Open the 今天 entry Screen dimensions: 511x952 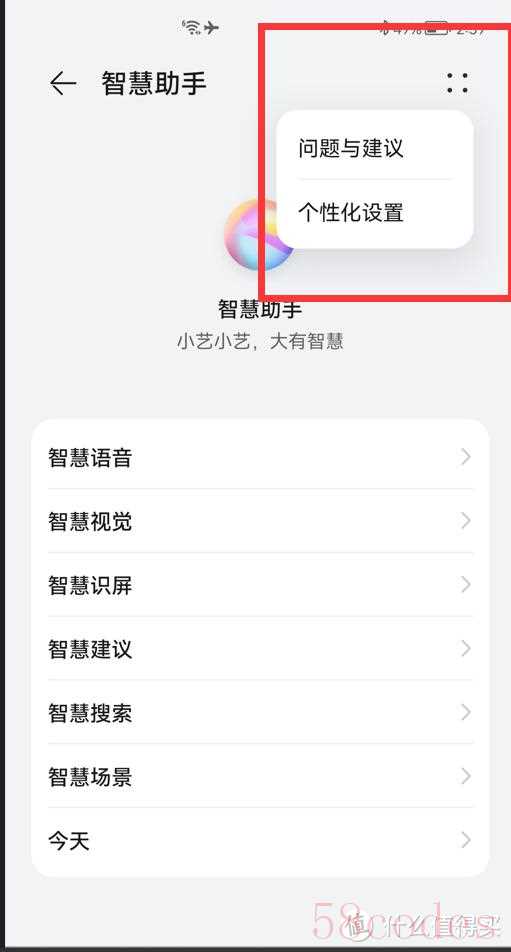[260, 841]
